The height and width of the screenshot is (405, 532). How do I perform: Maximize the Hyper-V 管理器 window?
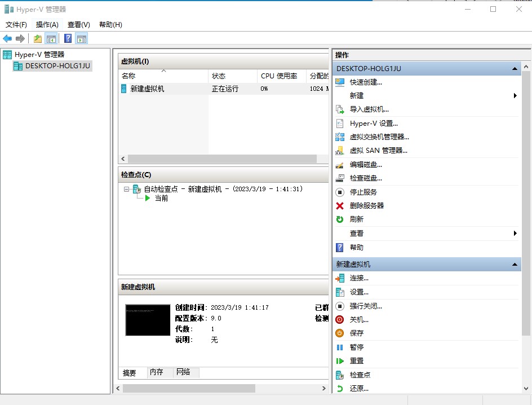tap(493, 9)
